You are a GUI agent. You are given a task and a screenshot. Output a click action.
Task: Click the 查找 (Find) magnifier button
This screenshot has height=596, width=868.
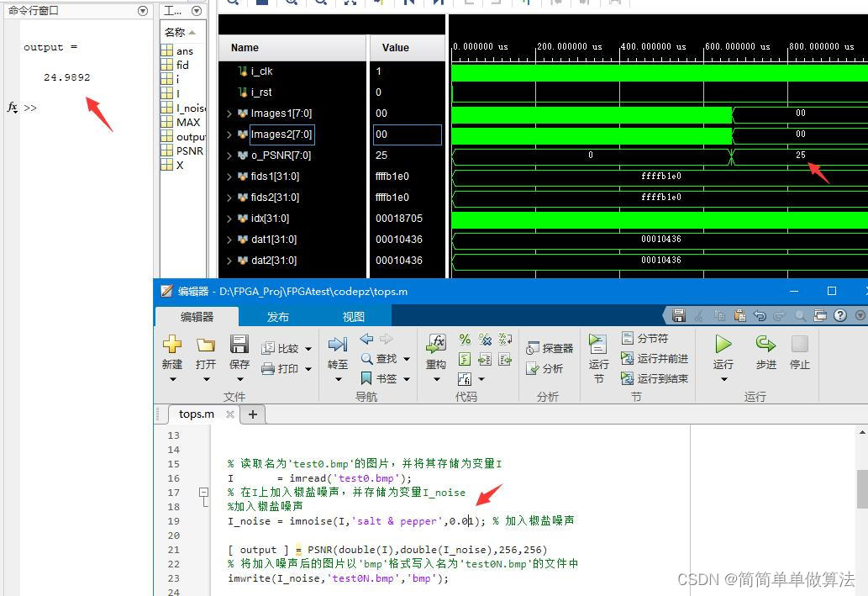379,358
